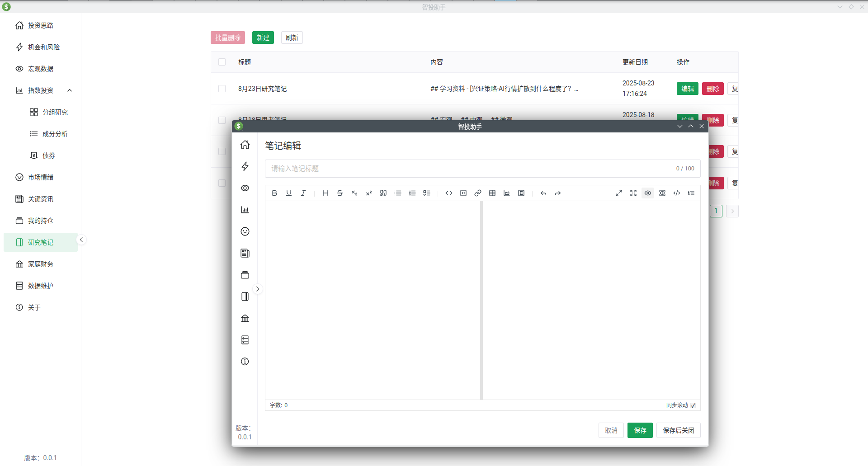868x466 pixels.
Task: Click lightning icon in dialog's collapsed sidebar
Action: 245,166
